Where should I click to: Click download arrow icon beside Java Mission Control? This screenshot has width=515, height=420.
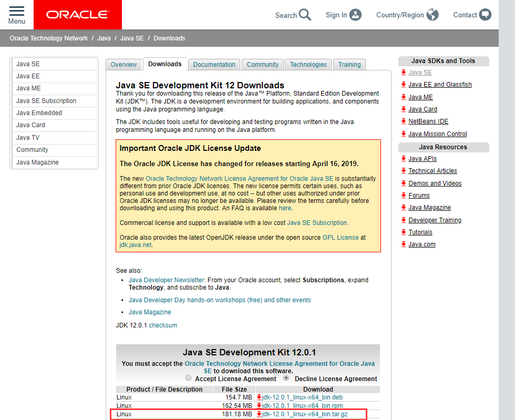pyautogui.click(x=404, y=134)
